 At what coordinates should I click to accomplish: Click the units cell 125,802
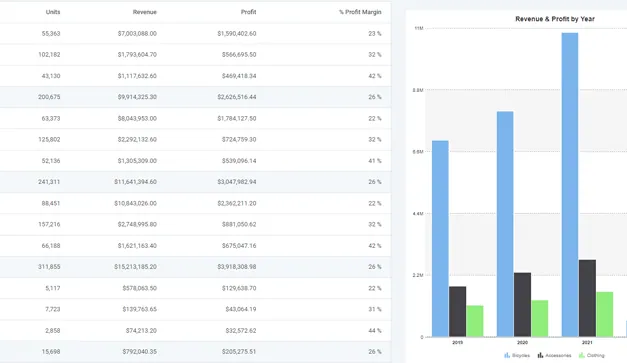coord(49,140)
